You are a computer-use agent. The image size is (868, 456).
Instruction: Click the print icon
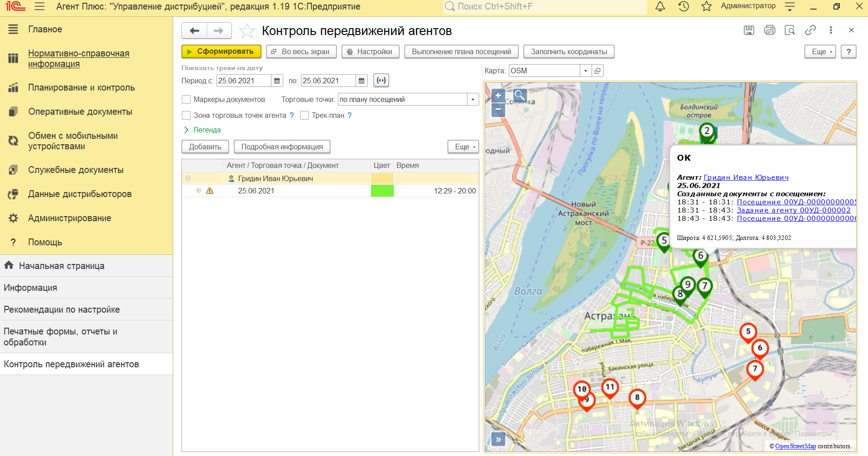click(769, 30)
